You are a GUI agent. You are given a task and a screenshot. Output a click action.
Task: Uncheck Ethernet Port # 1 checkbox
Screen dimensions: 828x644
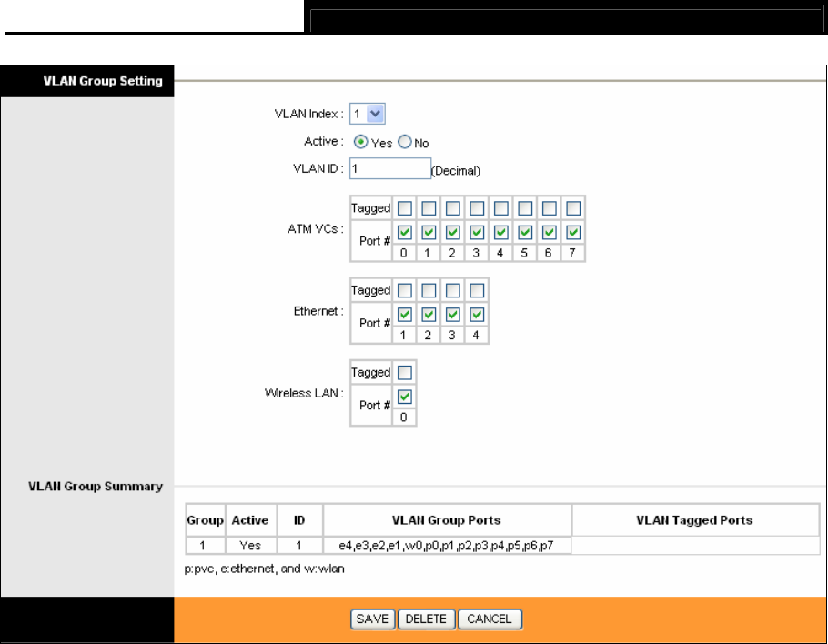click(x=405, y=315)
